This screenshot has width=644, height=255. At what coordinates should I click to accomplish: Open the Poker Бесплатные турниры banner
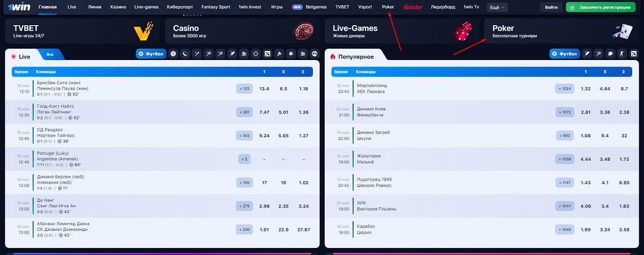(562, 31)
